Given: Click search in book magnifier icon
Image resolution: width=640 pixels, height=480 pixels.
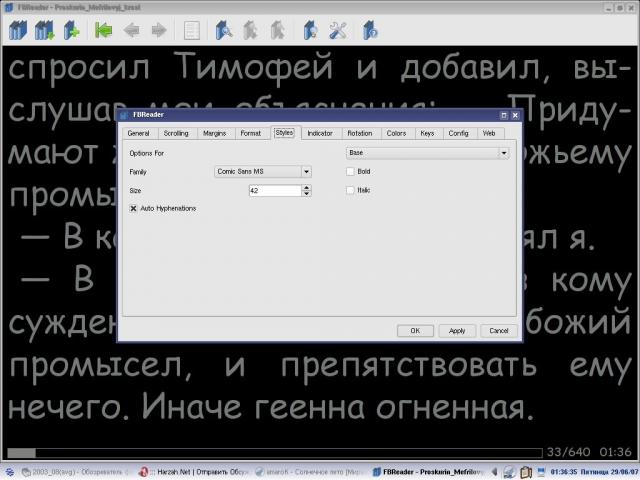Looking at the screenshot, I should pyautogui.click(x=224, y=30).
